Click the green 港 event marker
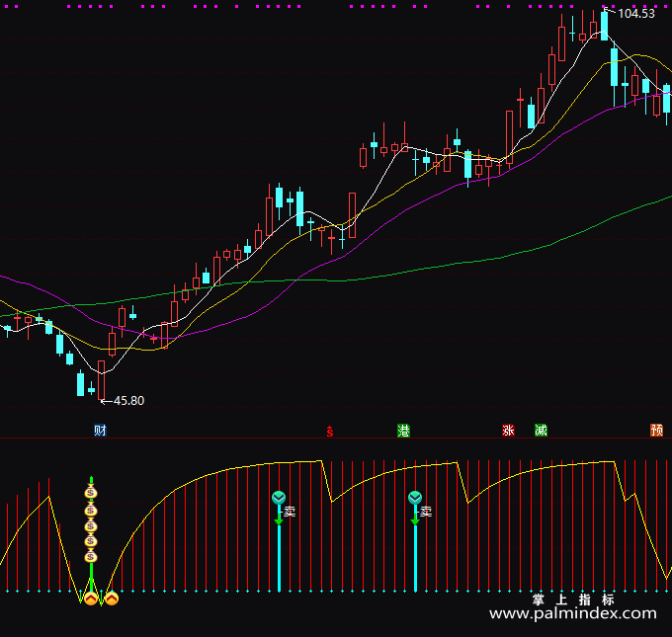 click(x=403, y=430)
